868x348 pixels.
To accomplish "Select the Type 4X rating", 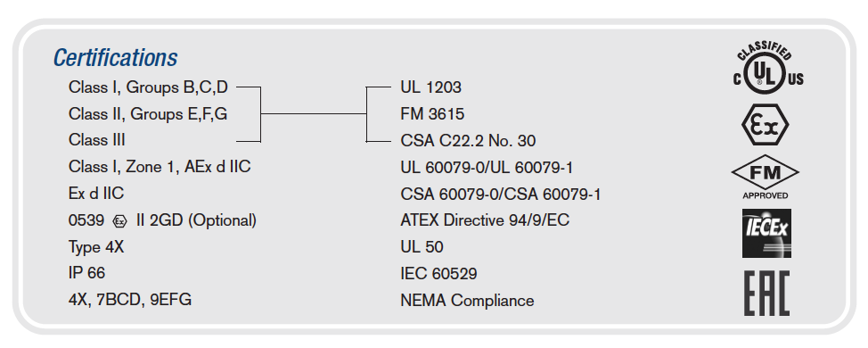I will pos(96,247).
